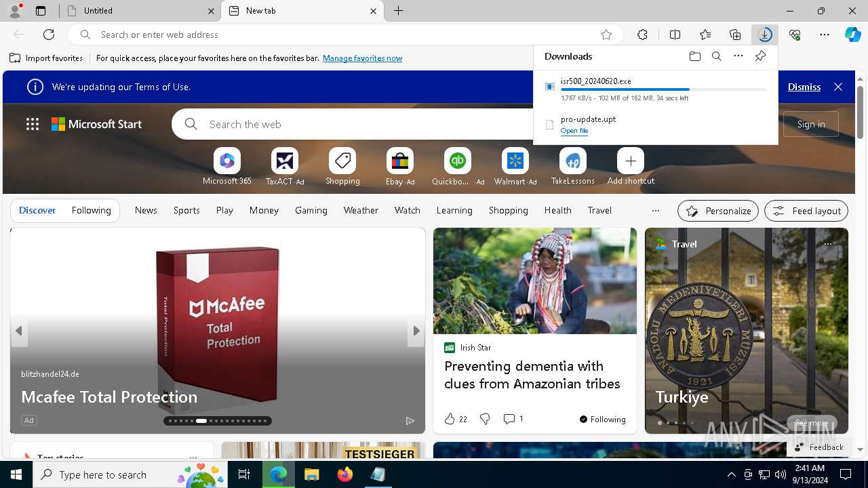The width and height of the screenshot is (868, 488).
Task: Expand more feed categories with the ellipsis
Action: 655,211
